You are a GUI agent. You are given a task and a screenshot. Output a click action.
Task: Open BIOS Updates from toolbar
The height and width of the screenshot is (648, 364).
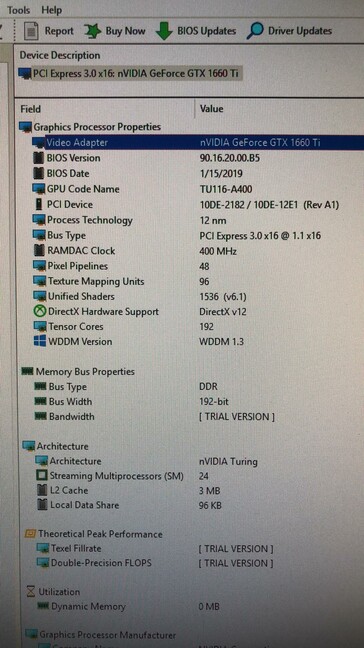(196, 31)
